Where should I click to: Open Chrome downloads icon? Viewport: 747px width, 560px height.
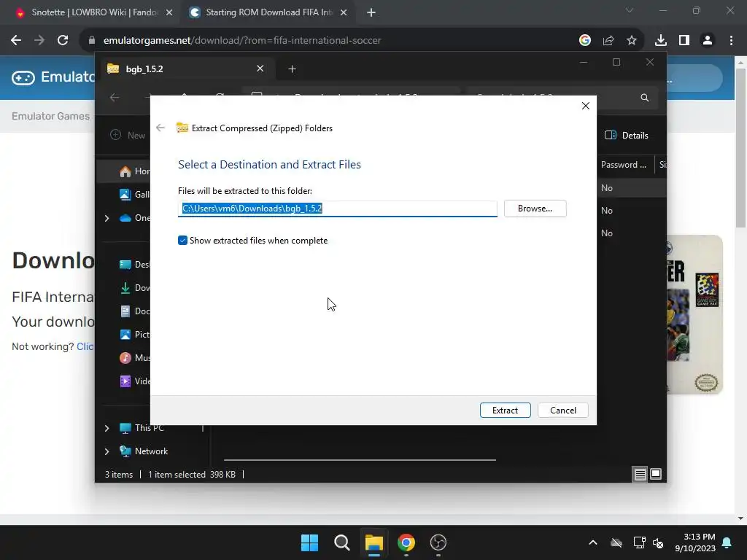[661, 41]
